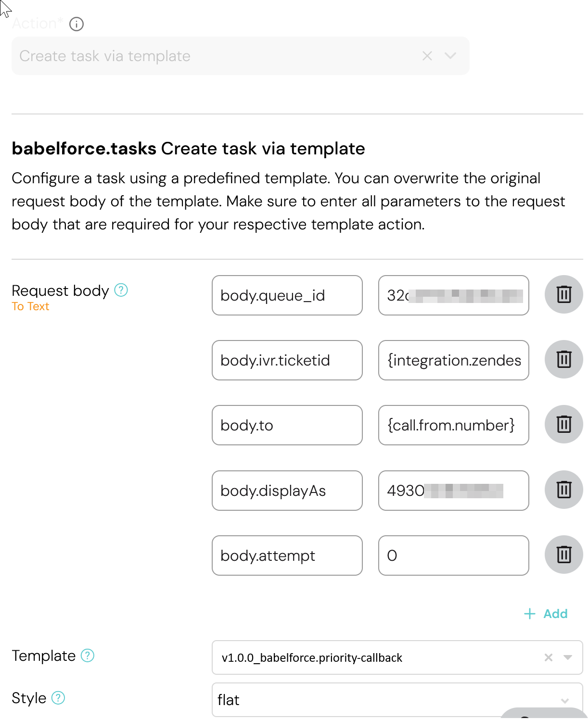Image resolution: width=588 pixels, height=719 pixels.
Task: Open the Template dropdown arrow
Action: click(x=568, y=657)
